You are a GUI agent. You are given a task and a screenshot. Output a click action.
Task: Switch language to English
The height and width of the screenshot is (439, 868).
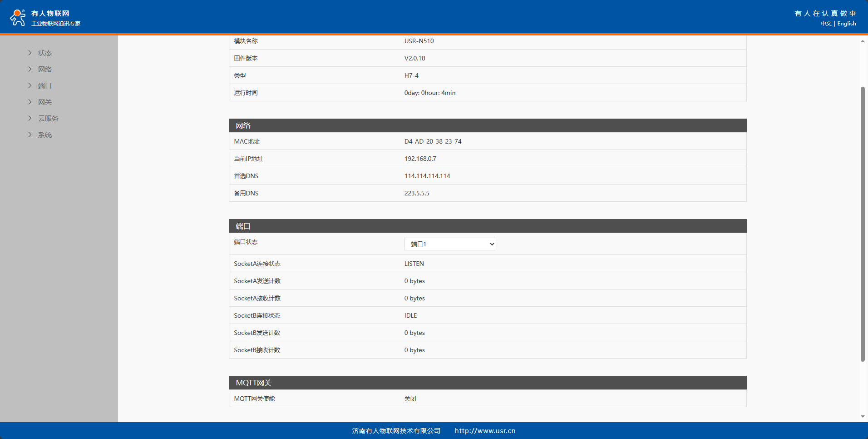847,24
